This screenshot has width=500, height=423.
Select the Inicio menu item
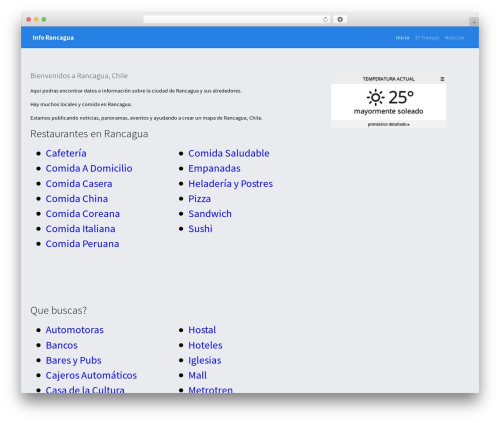402,38
